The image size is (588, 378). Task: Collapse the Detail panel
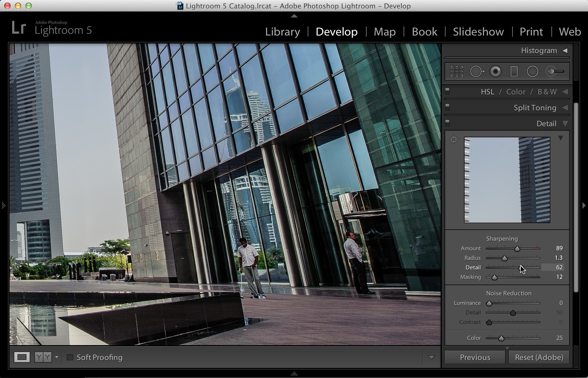pos(565,124)
